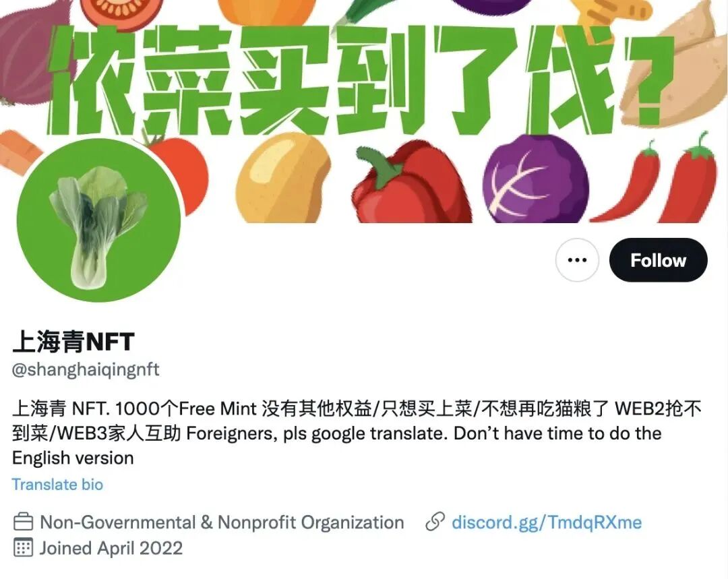Click Translate bio link

pos(57,484)
